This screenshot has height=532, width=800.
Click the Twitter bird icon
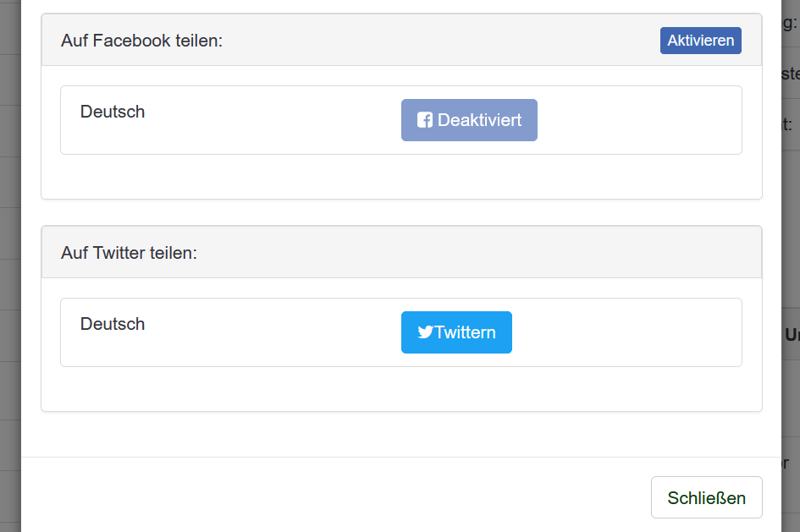426,332
